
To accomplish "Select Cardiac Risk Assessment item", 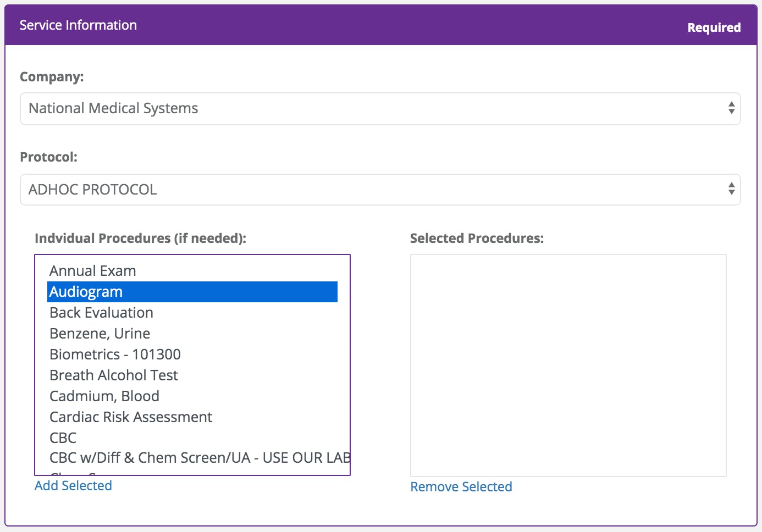I will (131, 417).
